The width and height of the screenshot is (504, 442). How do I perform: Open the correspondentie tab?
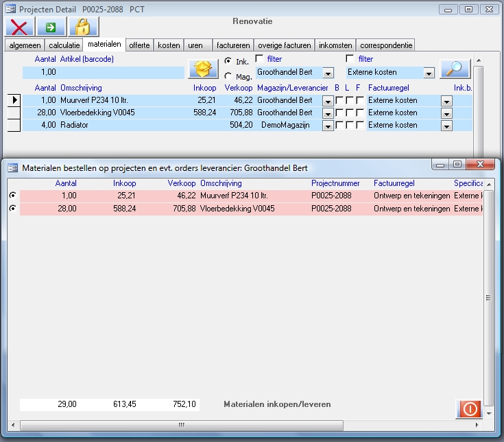385,45
